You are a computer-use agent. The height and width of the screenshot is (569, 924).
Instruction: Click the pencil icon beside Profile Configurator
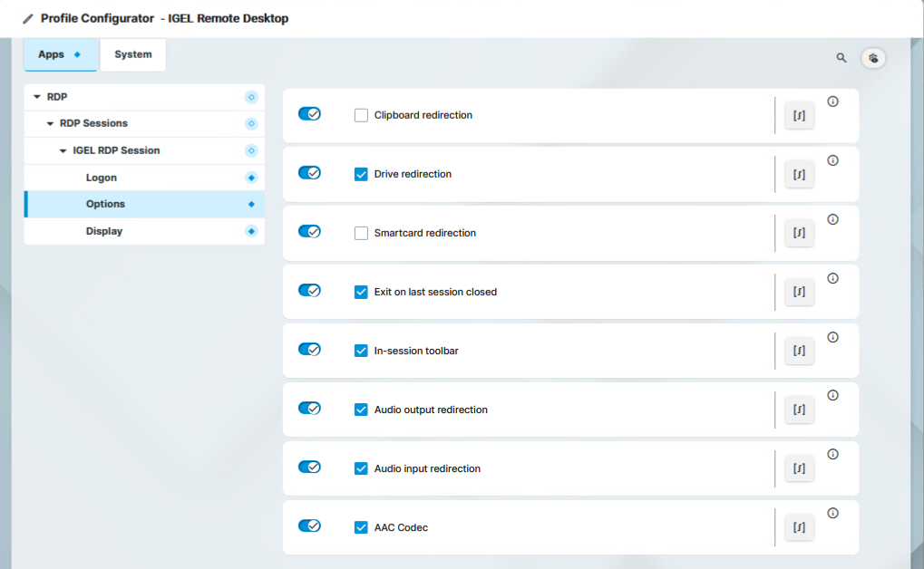coord(27,17)
